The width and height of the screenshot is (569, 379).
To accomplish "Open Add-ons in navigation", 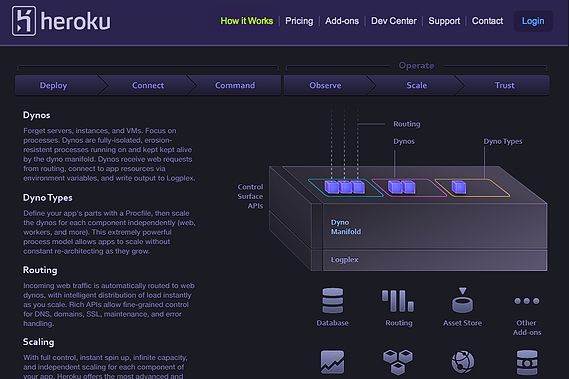I will click(342, 21).
